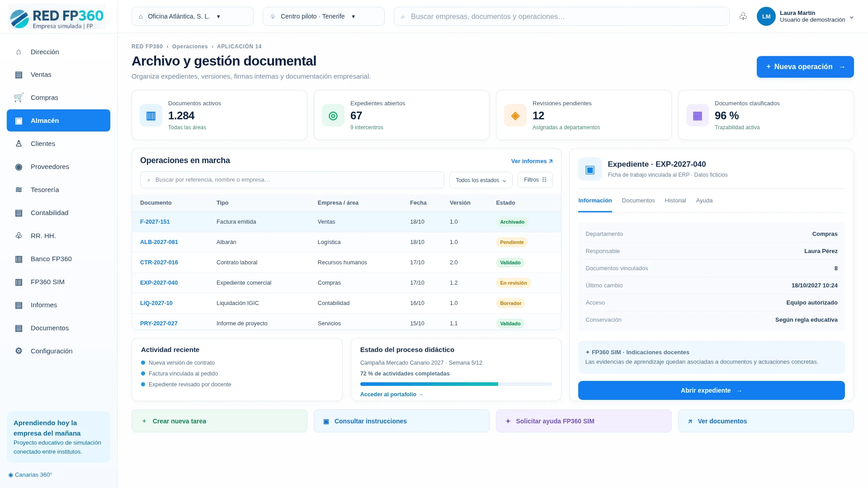Open document link CTR-2027-016

click(159, 263)
